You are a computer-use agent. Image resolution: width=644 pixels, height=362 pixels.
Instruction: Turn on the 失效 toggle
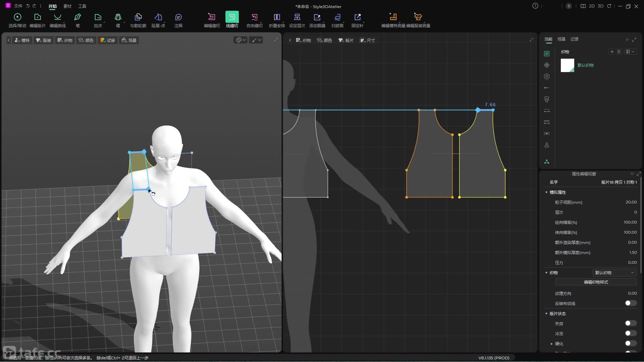tap(630, 323)
